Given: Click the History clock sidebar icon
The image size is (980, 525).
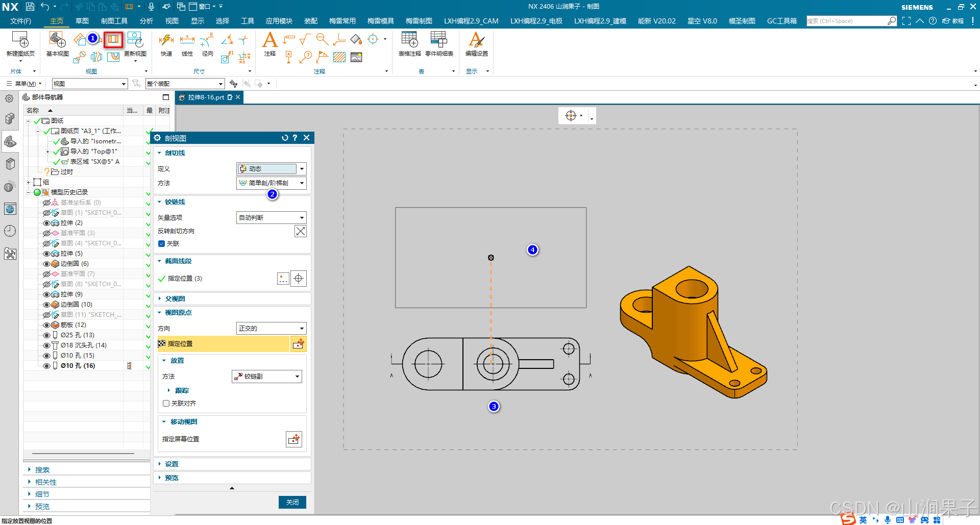Looking at the screenshot, I should coord(10,231).
